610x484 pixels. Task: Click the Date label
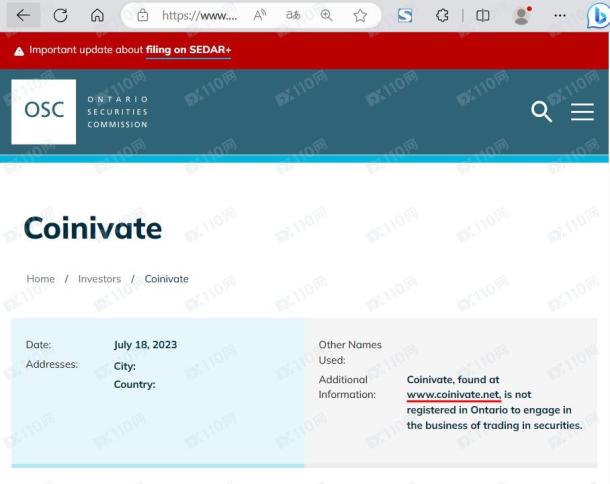38,345
